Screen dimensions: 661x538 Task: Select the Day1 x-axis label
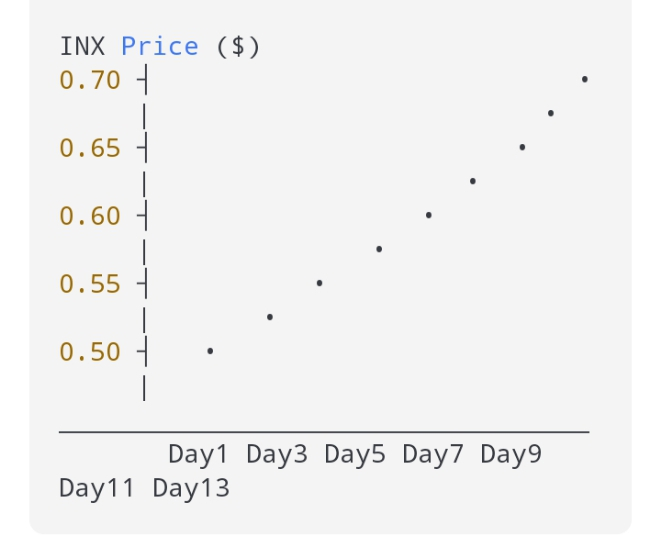point(198,455)
